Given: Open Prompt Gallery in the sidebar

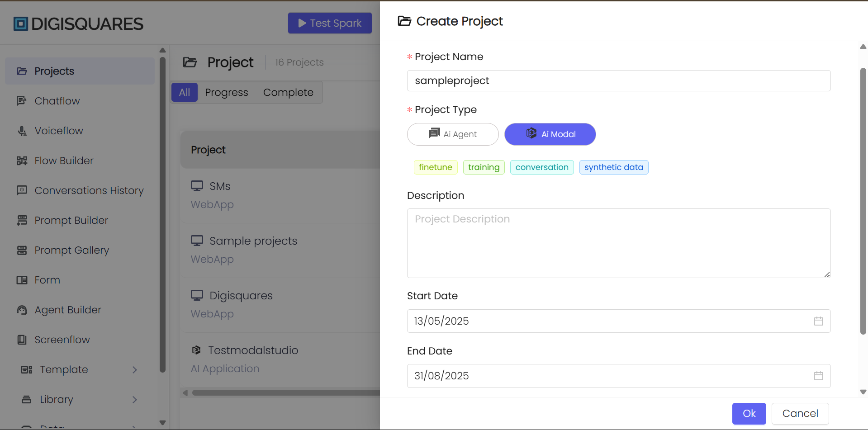Looking at the screenshot, I should pyautogui.click(x=80, y=250).
